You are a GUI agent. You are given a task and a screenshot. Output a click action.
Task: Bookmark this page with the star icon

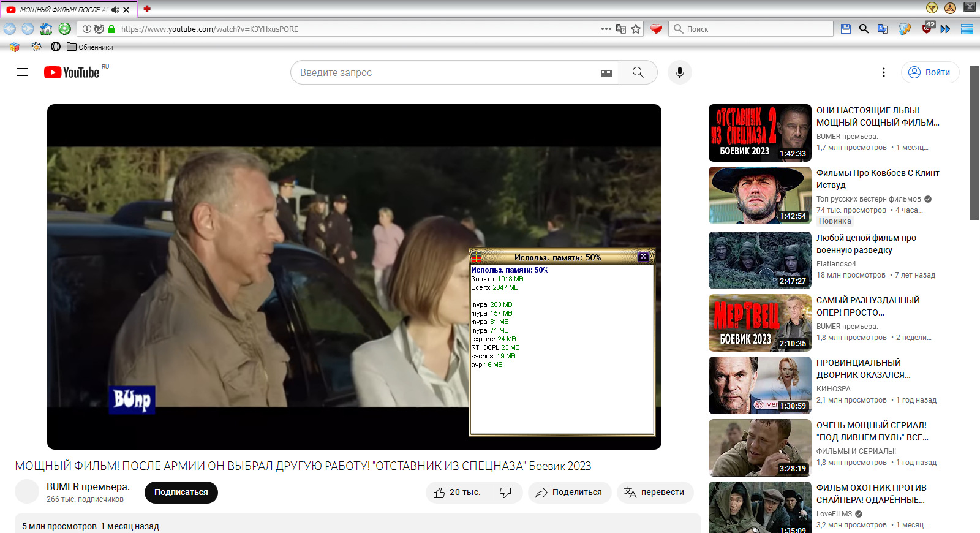(x=636, y=29)
